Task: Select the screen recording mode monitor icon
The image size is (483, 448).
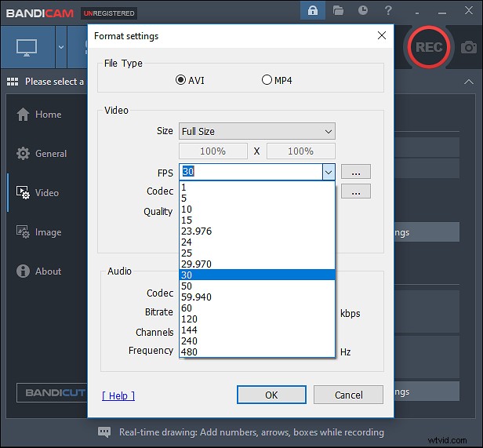Action: [26, 47]
